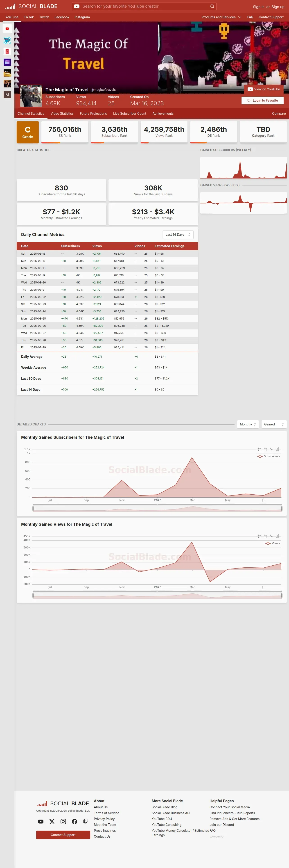Screen dimensions: 289x868
Task: Click the magnifier search icon
Action: tap(212, 6)
